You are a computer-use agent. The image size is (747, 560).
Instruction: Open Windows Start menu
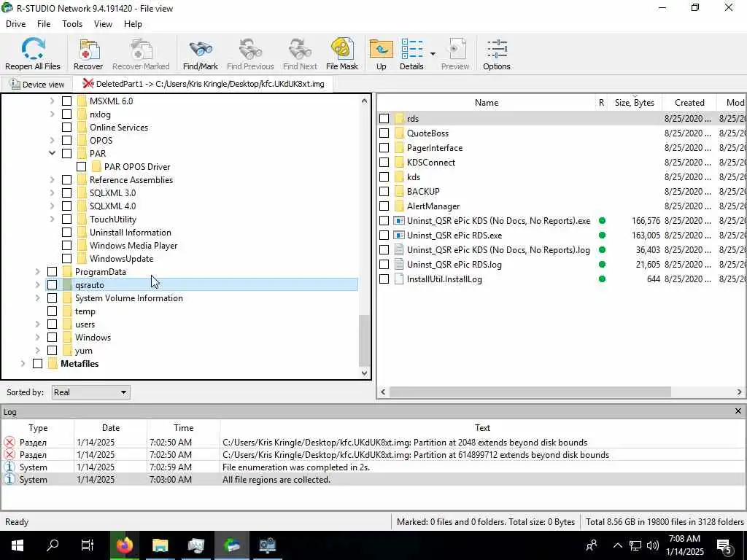(x=18, y=545)
